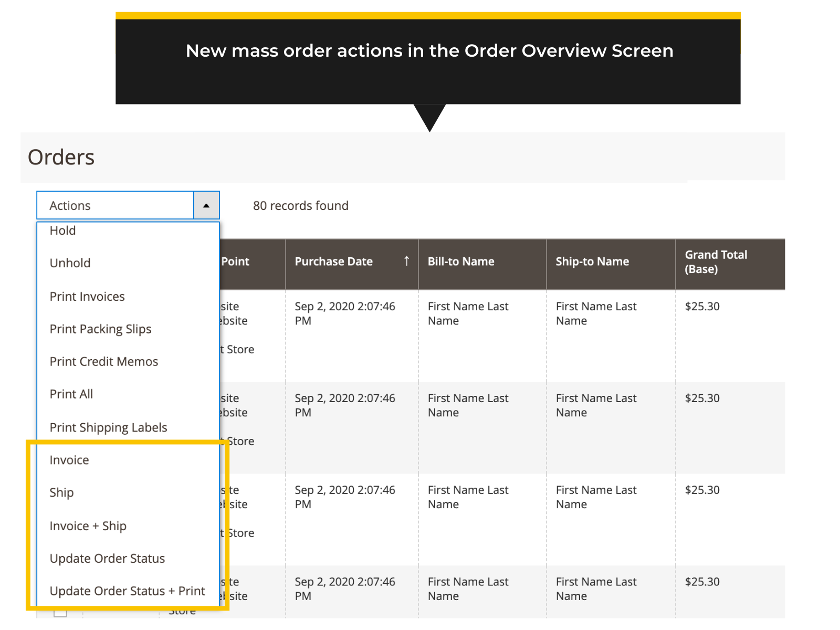
Task: Collapse the Actions dropdown using its arrow
Action: [x=206, y=205]
